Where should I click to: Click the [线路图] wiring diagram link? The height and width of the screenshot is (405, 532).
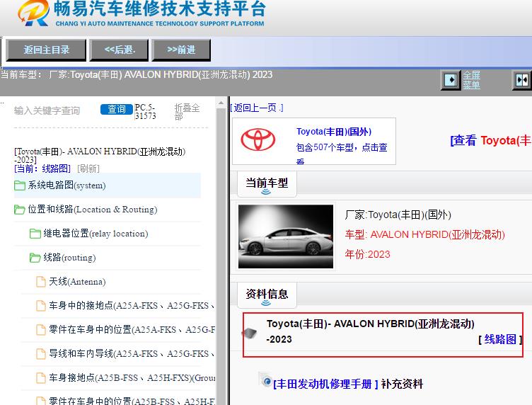500,339
